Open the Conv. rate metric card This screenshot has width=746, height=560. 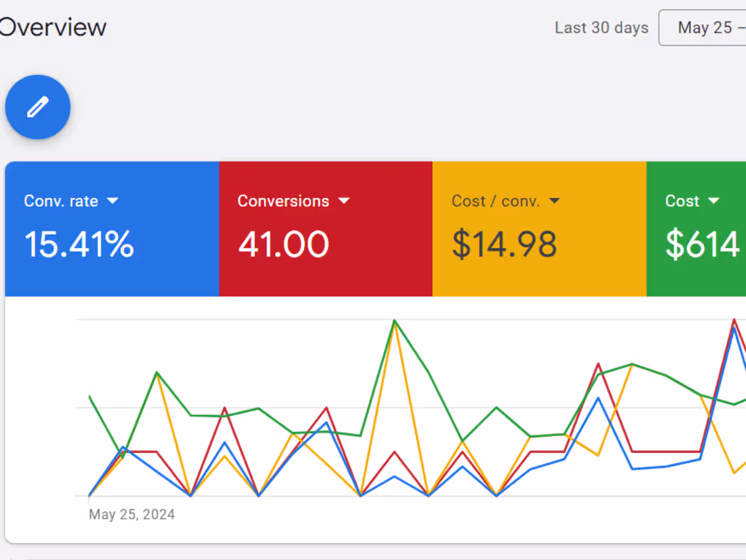point(112,228)
